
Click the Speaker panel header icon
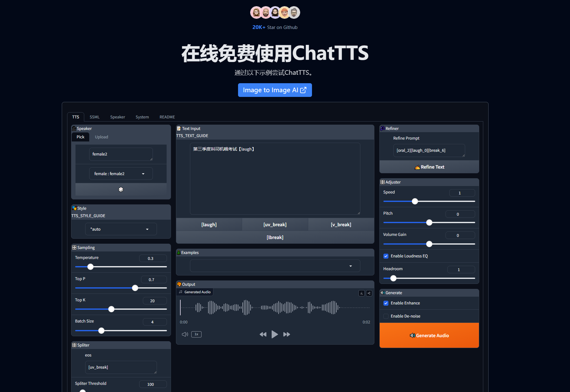click(74, 128)
